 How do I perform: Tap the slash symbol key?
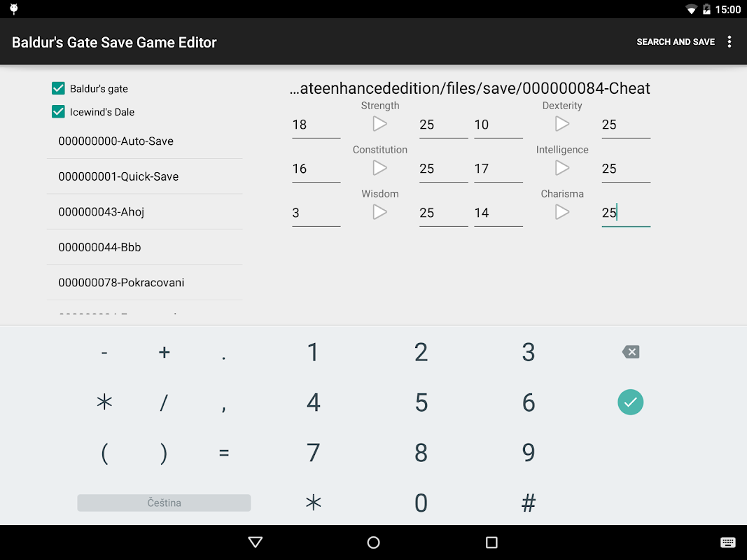(164, 402)
